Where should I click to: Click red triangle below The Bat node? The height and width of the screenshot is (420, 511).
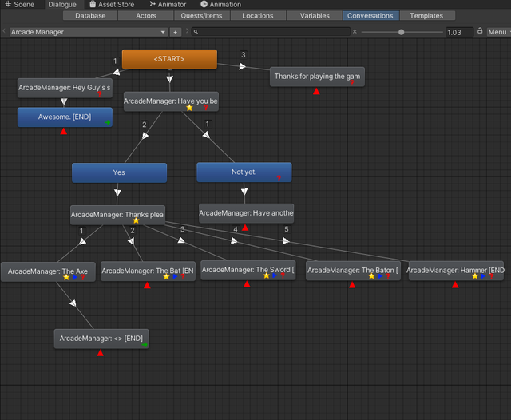click(147, 285)
